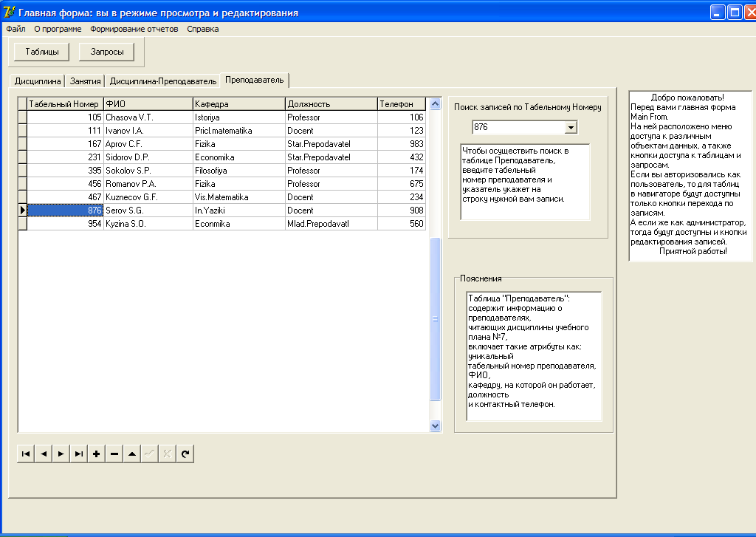Viewport: 756px width, 537px height.
Task: Select the Преподаватель tab
Action: point(255,80)
